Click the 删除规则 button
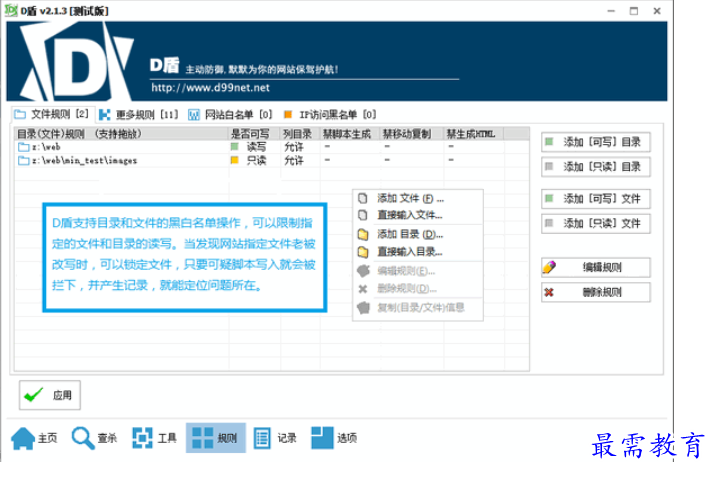The image size is (713, 477). coord(596,292)
